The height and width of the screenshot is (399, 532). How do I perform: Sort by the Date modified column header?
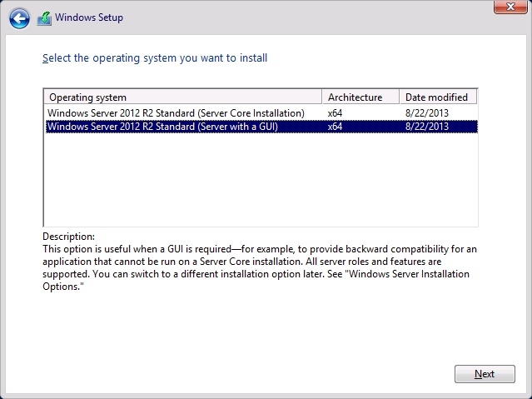tap(438, 97)
